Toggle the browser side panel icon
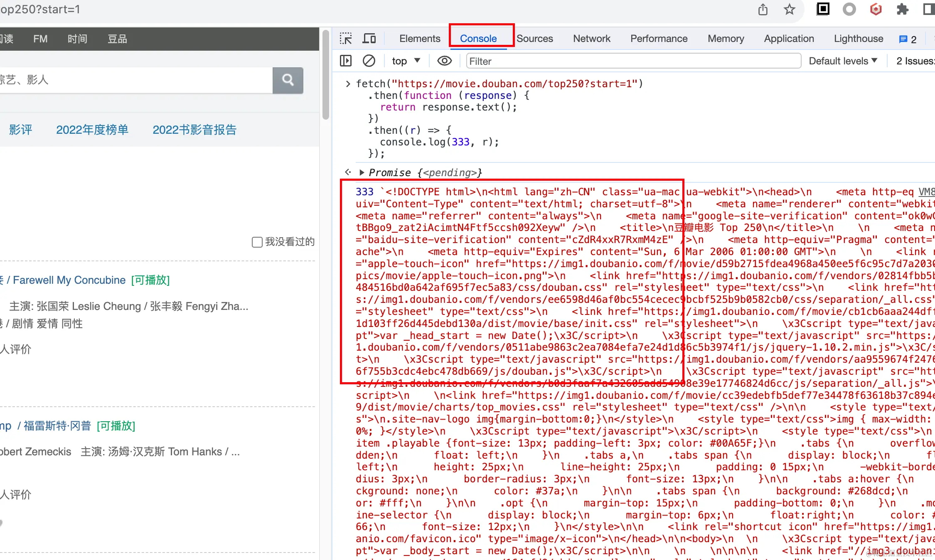 pyautogui.click(x=929, y=9)
